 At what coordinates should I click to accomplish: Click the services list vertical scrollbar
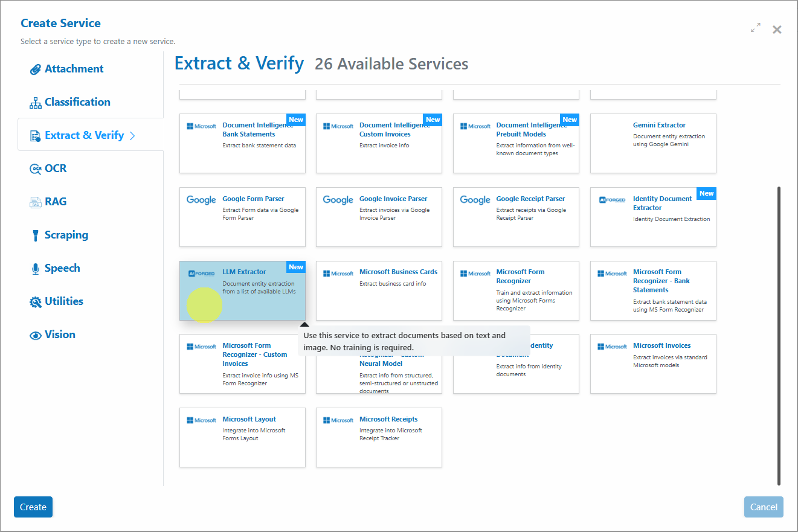[x=779, y=335]
